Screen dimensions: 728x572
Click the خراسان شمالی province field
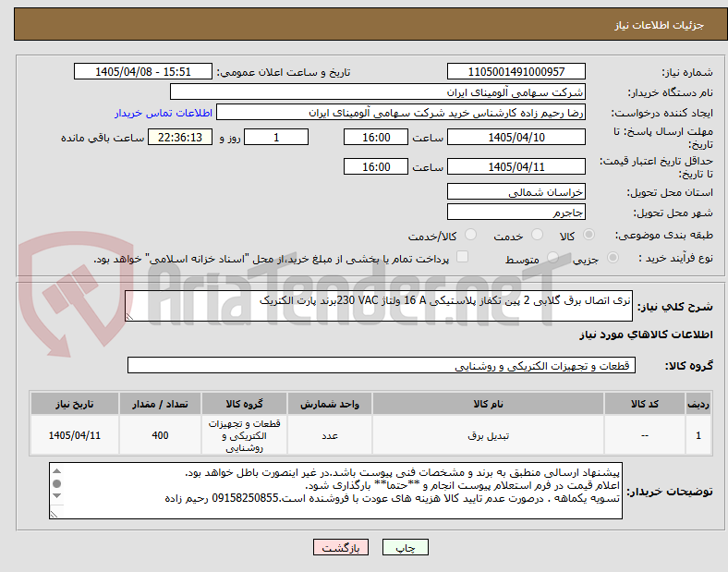[x=516, y=192]
